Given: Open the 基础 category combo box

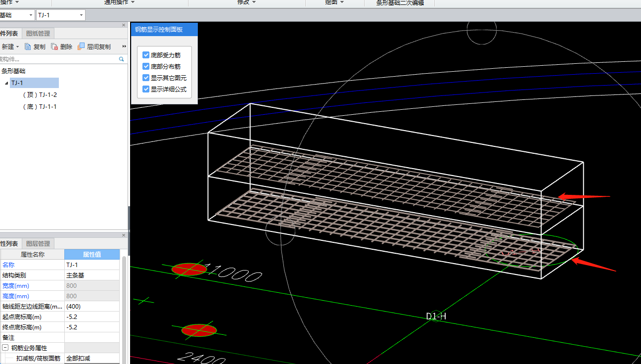Looking at the screenshot, I should pos(17,15).
